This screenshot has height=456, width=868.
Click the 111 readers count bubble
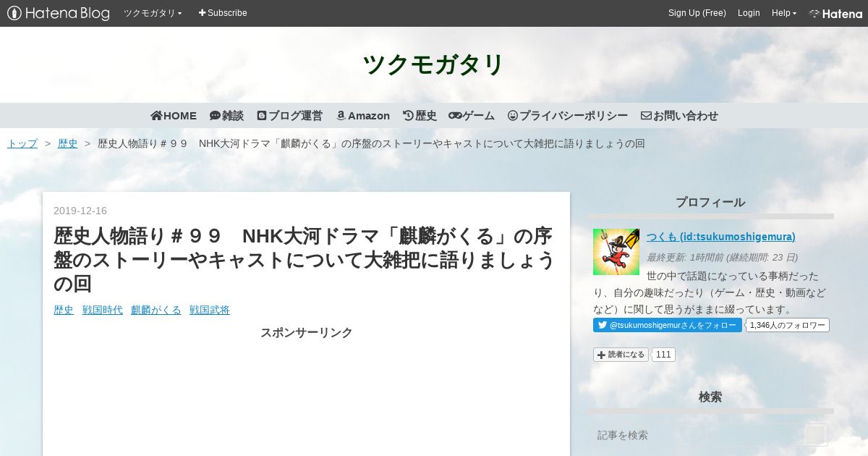[663, 355]
